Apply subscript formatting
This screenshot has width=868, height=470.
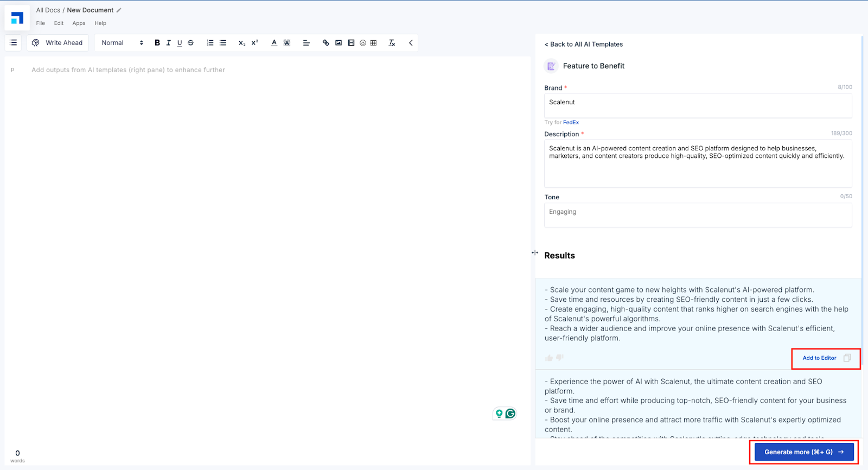pyautogui.click(x=242, y=43)
